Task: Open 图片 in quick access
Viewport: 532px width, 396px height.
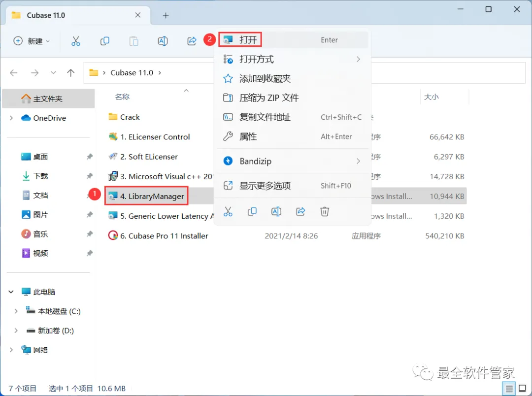Action: click(x=40, y=215)
